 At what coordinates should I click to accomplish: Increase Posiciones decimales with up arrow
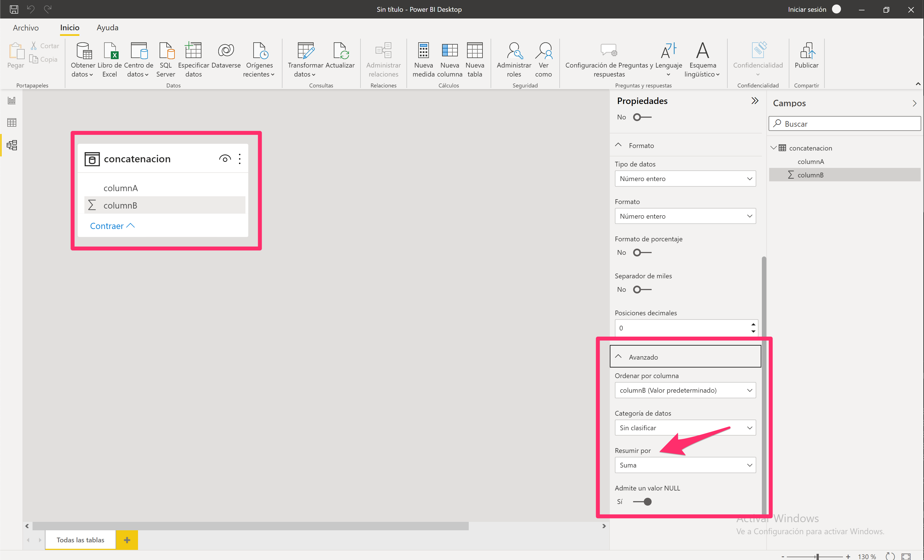753,324
